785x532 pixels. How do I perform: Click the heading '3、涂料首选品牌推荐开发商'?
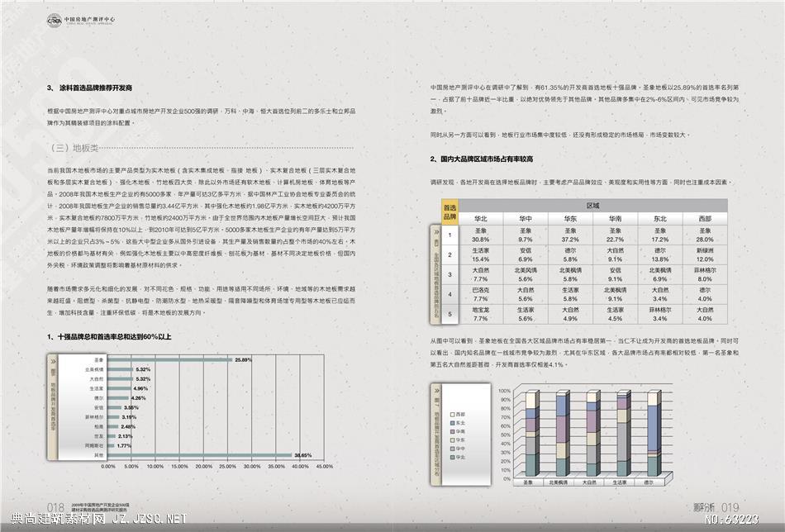point(89,88)
